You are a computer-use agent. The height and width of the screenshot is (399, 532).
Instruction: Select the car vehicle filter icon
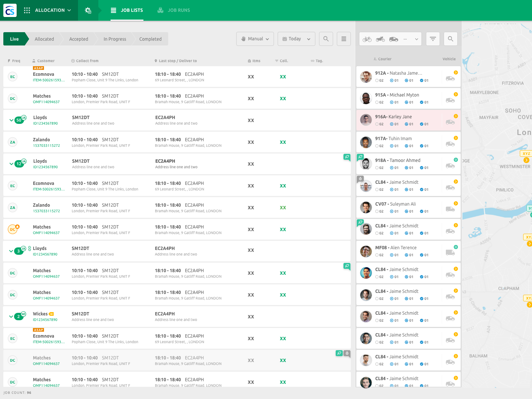tap(393, 38)
